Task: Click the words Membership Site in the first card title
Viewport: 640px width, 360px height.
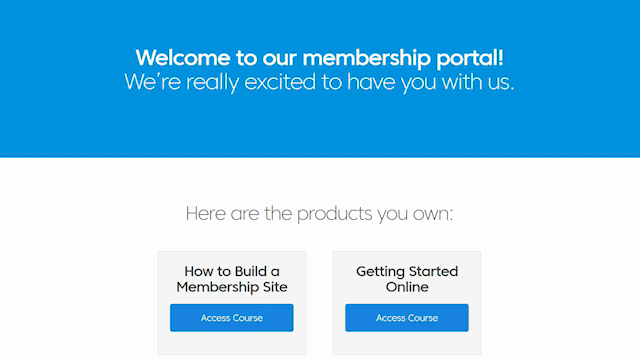Action: [231, 287]
